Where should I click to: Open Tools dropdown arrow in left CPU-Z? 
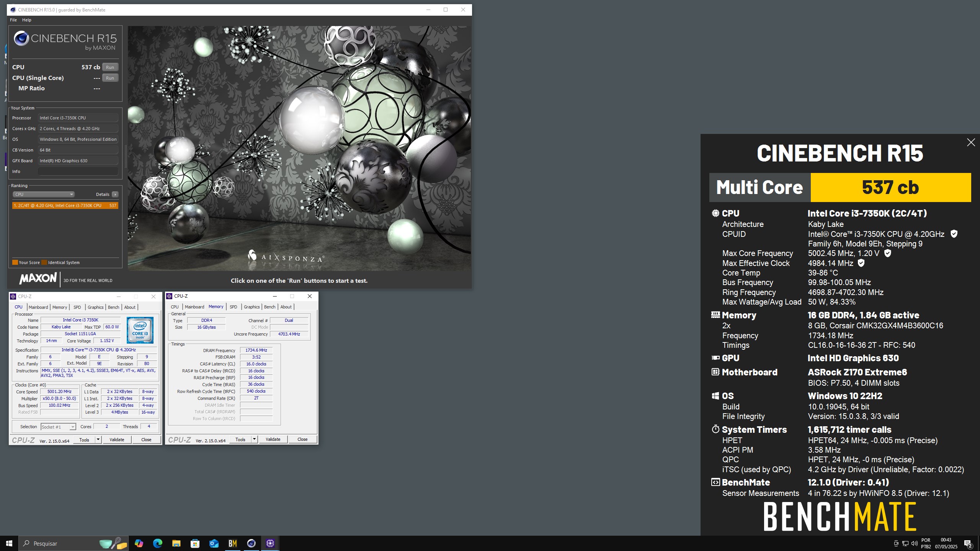coord(98,440)
